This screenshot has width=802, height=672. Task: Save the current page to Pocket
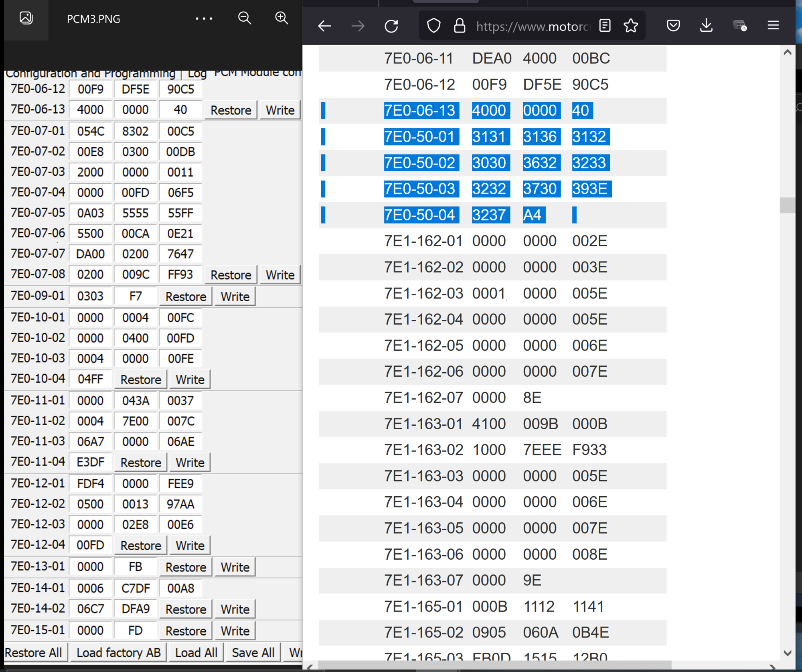673,25
